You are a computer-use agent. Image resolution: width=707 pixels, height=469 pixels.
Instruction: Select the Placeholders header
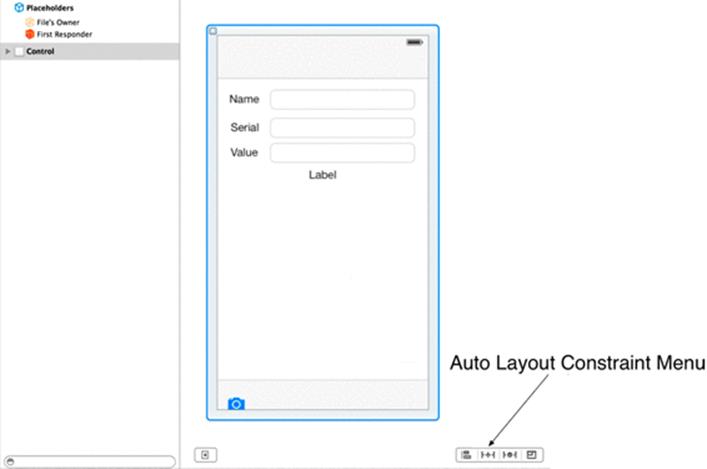(x=50, y=8)
